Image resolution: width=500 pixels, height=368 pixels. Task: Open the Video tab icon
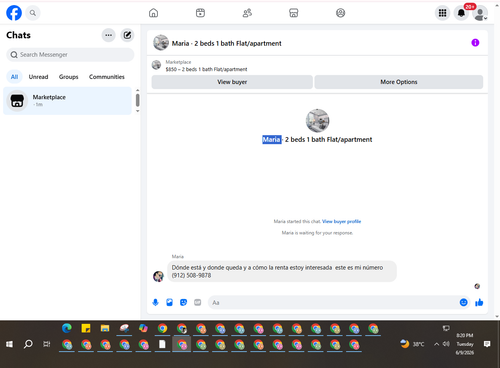(200, 13)
